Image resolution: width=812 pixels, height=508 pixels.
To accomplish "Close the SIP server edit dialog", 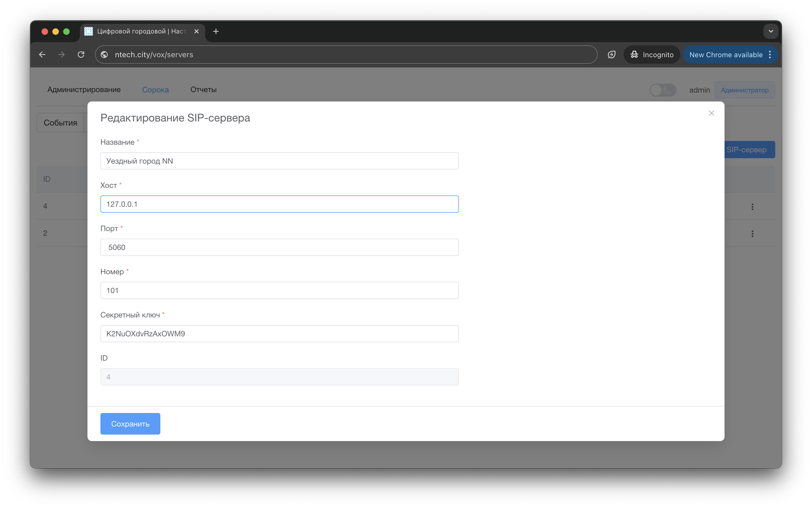I will (711, 113).
